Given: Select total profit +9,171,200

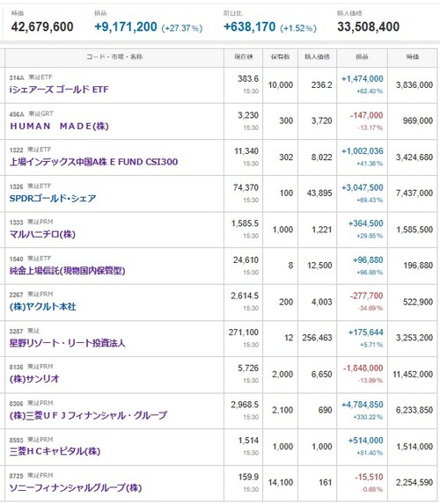Looking at the screenshot, I should click(126, 26).
